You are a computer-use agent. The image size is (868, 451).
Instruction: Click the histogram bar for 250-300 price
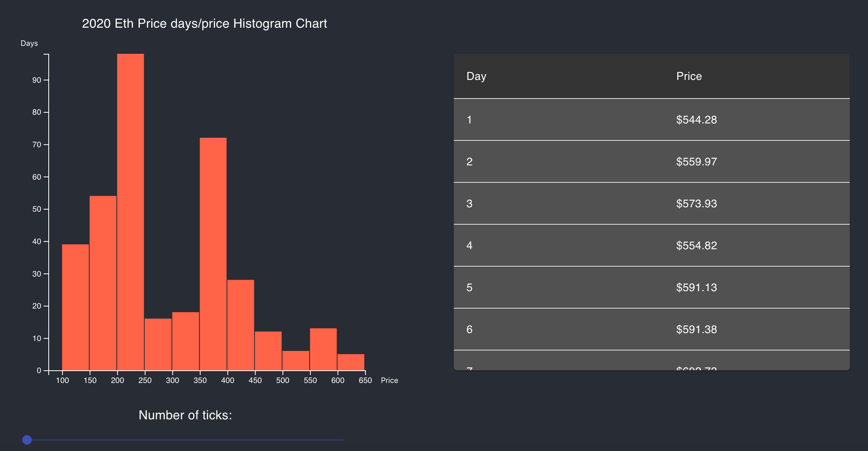pos(158,345)
